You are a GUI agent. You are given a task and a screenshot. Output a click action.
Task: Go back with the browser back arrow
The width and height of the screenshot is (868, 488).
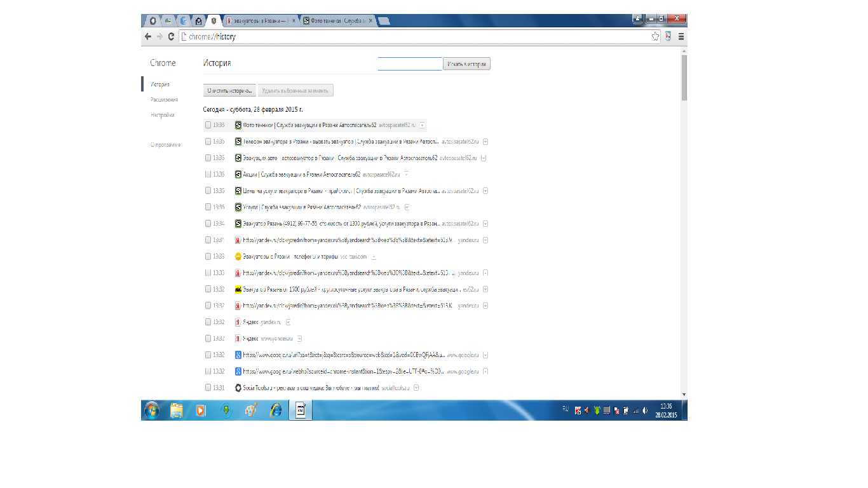coord(148,37)
